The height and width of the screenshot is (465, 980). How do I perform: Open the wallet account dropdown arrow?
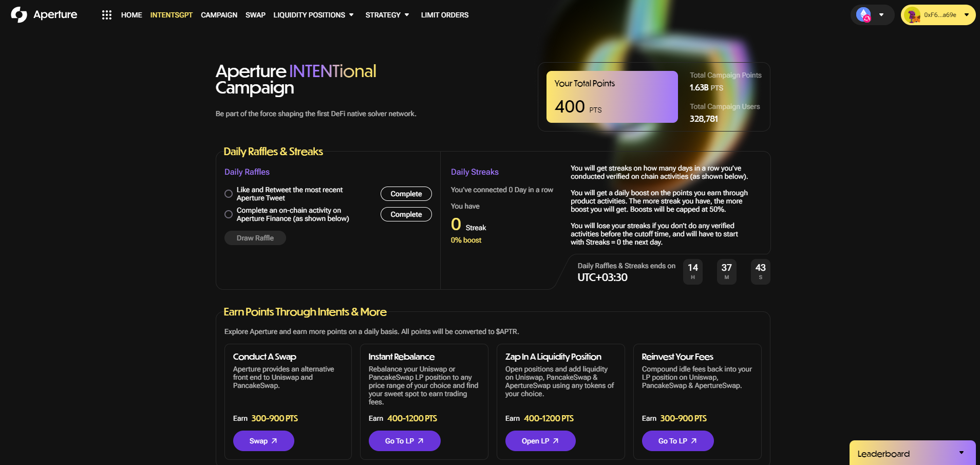(x=967, y=15)
